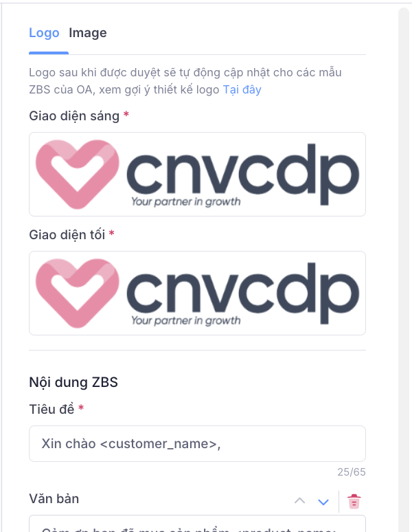The image size is (412, 532).
Task: Move the Văn bản block up
Action: point(299,501)
